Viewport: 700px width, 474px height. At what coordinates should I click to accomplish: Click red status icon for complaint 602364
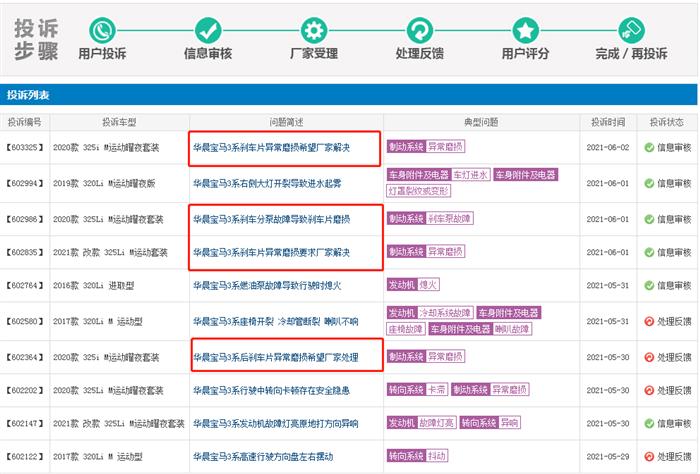click(649, 357)
